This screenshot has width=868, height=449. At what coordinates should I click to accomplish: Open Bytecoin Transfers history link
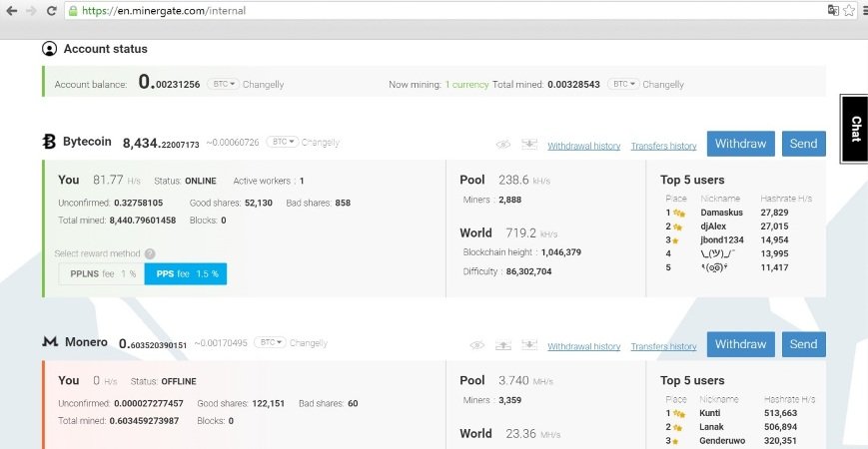(663, 146)
